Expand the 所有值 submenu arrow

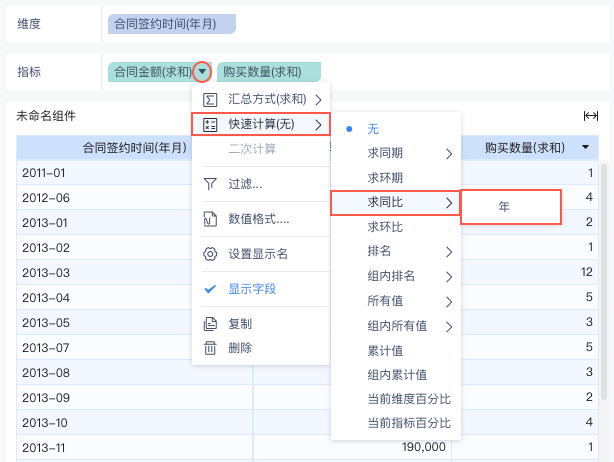(x=449, y=302)
